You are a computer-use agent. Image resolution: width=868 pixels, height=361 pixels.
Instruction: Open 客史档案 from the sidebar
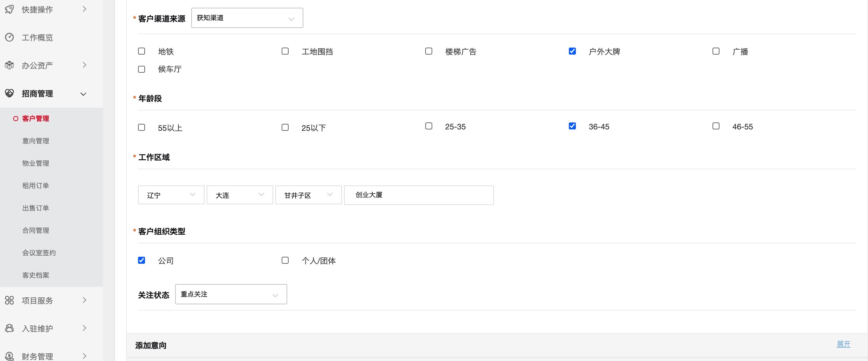(36, 275)
